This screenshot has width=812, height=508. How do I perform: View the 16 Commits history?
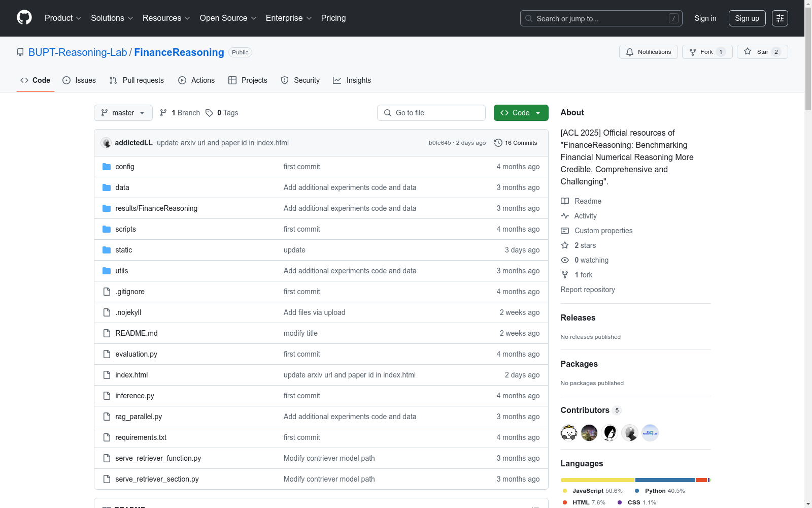(x=516, y=143)
